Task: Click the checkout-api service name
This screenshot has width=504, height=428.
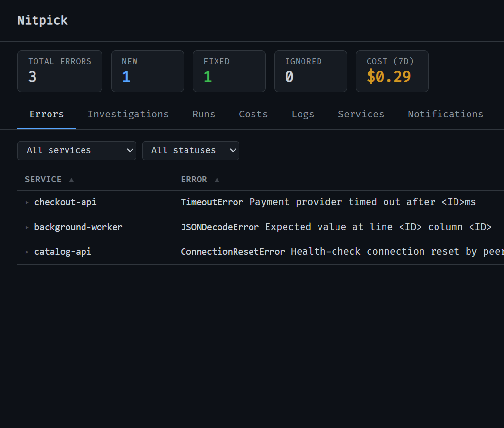Action: point(65,202)
